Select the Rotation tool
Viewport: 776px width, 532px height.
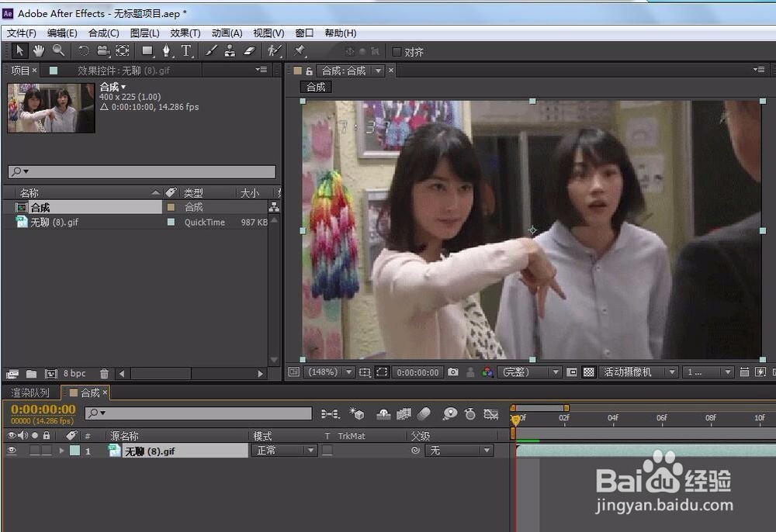84,51
